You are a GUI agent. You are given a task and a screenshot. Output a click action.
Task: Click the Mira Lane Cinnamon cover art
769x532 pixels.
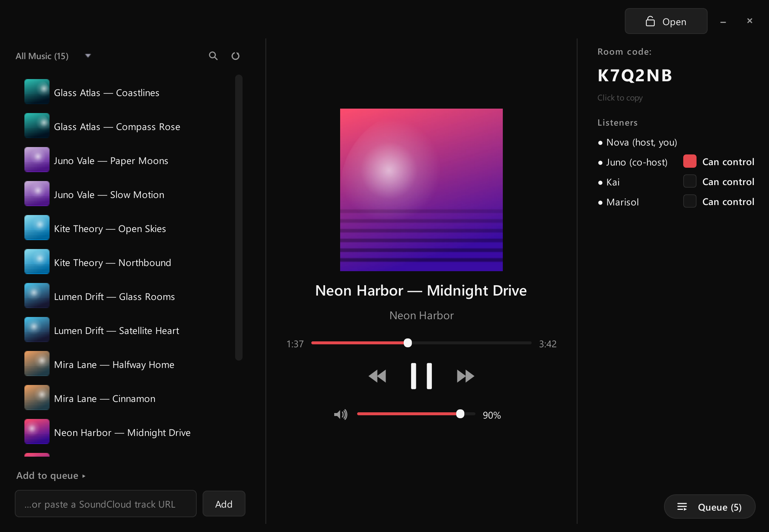click(x=37, y=398)
